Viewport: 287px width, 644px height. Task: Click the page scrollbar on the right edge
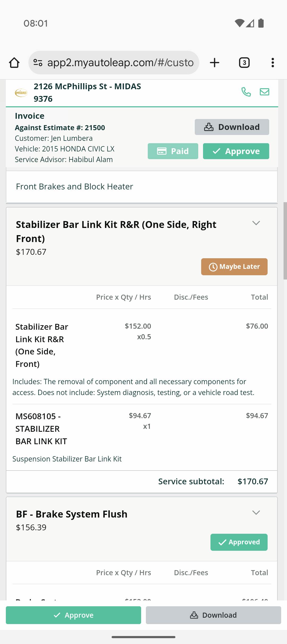285,241
